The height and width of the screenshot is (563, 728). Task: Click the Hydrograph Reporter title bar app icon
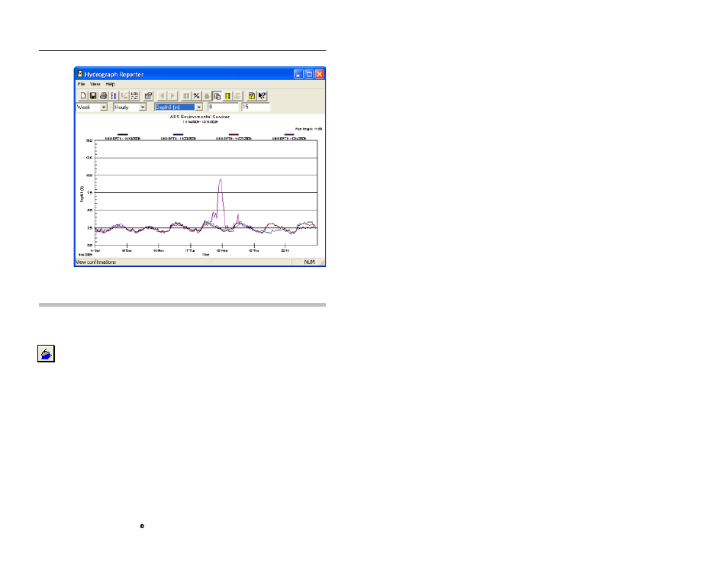80,74
